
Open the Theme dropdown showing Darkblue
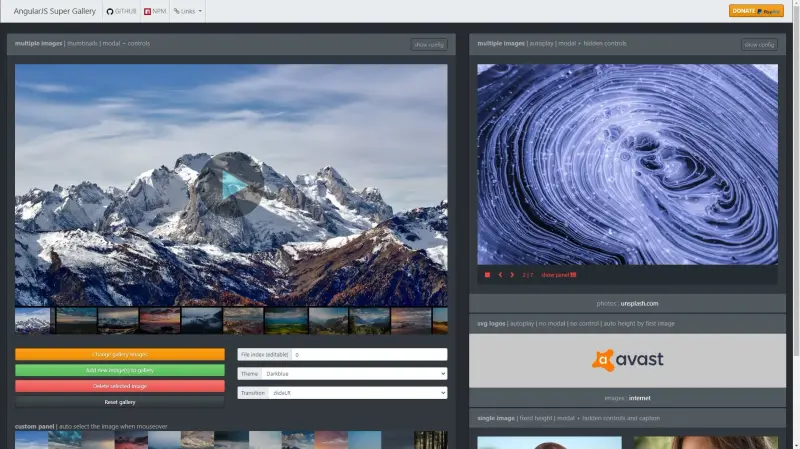pos(354,373)
